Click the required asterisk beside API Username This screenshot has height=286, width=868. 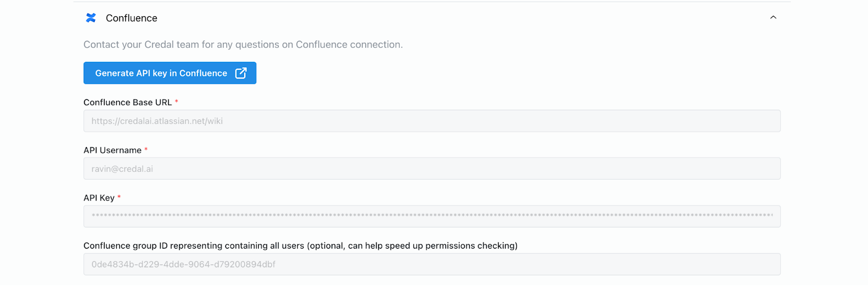(146, 149)
